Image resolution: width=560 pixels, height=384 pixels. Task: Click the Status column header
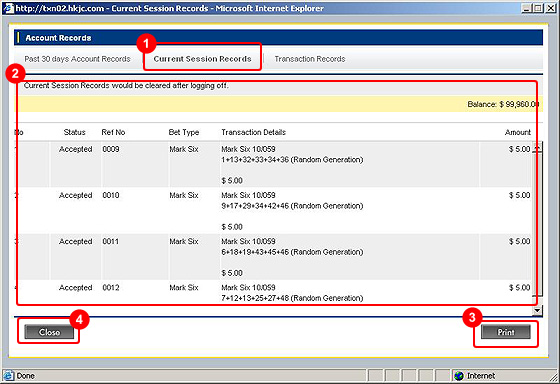click(74, 132)
